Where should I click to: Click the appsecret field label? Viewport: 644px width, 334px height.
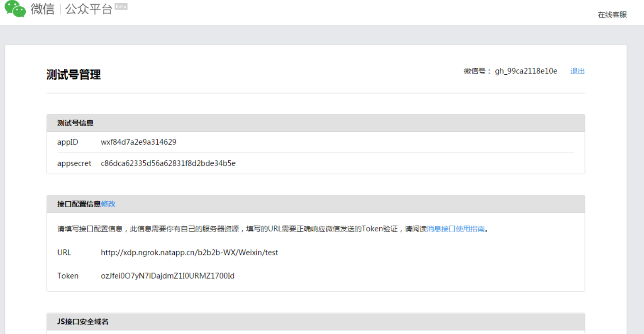coord(74,163)
